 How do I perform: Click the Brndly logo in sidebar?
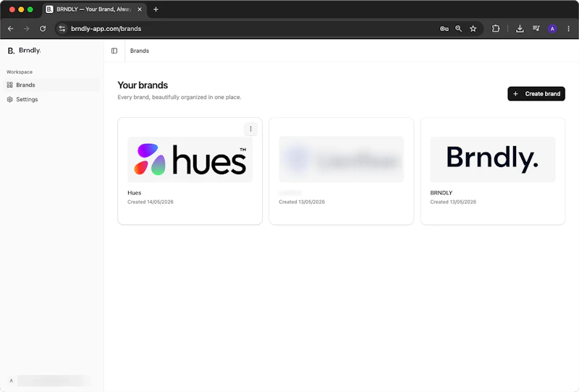click(25, 51)
